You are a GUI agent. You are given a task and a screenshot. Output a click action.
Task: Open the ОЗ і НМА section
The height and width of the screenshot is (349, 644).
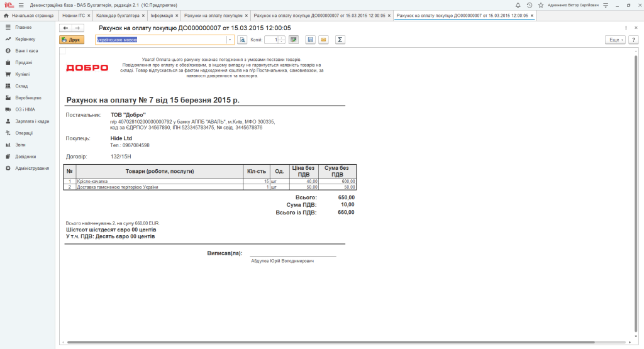point(25,109)
